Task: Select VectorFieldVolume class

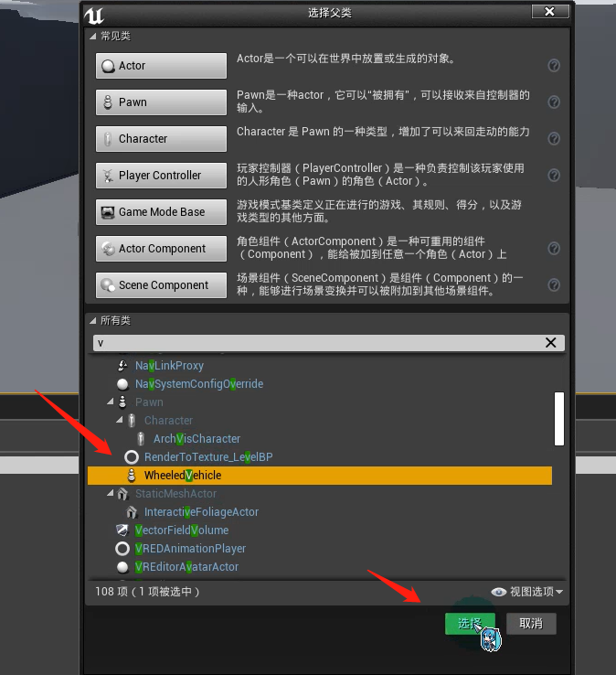Action: pyautogui.click(x=182, y=530)
